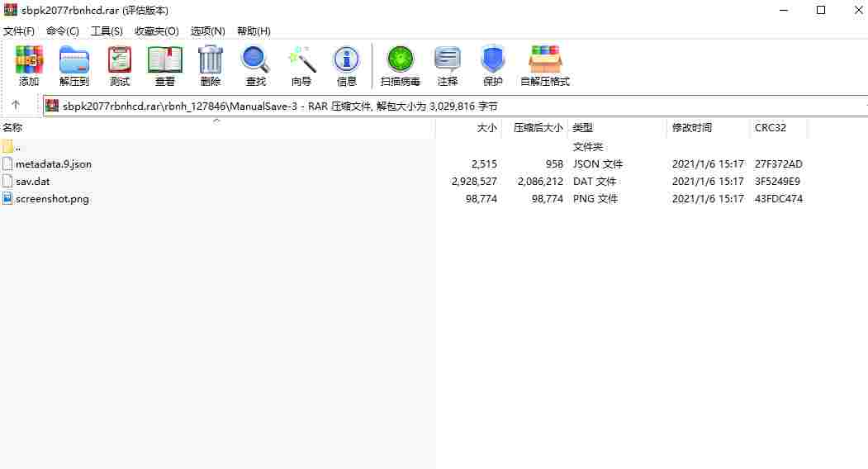Viewport: 868px width, 469px height.
Task: Click the PNG 文件 type cell
Action: point(595,198)
